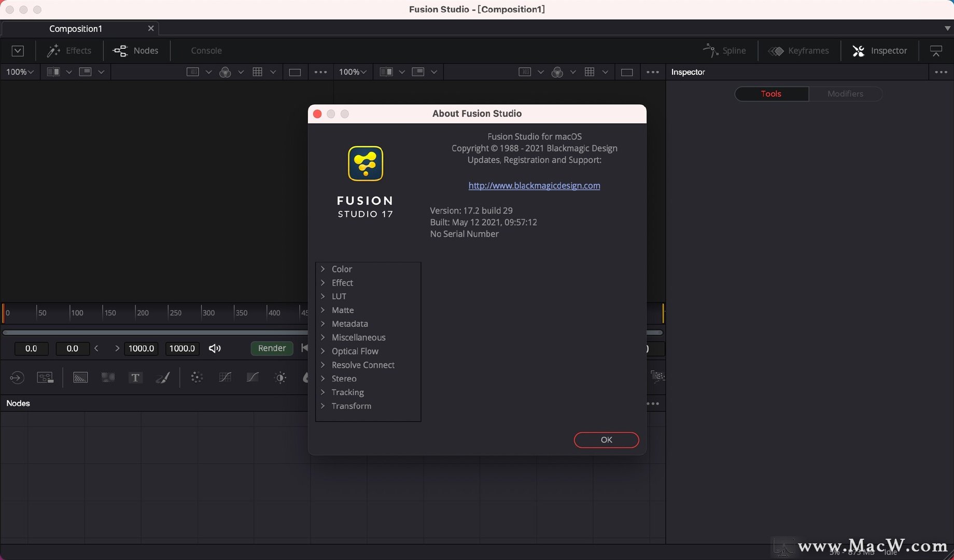Screen dimensions: 954x560
Task: Expand the Resolve Connect category
Action: point(322,365)
